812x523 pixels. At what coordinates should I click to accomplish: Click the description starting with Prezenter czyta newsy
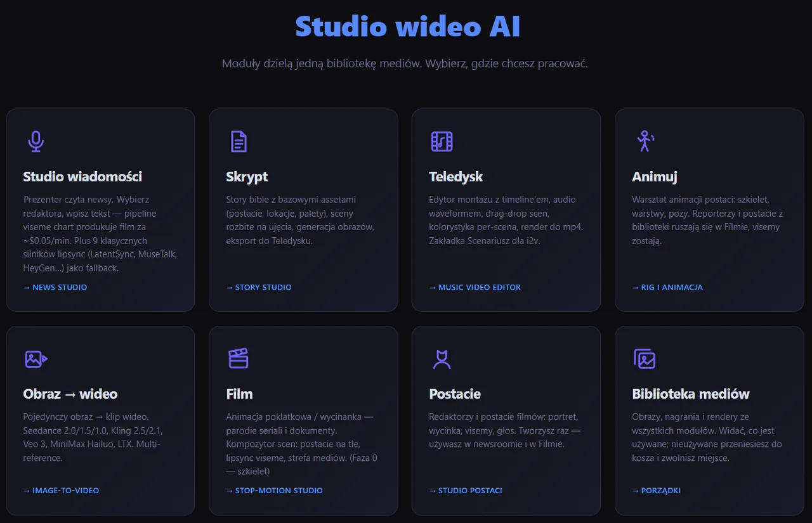(100, 234)
